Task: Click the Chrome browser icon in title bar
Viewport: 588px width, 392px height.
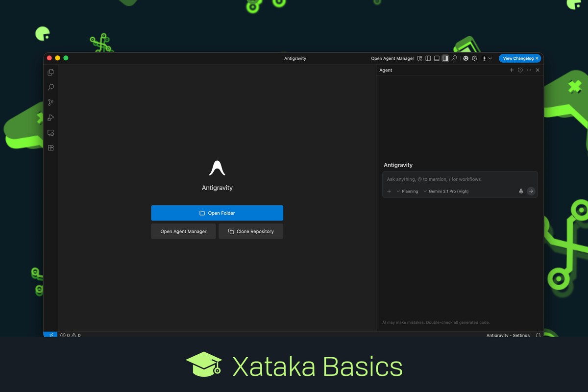Action: (465, 58)
